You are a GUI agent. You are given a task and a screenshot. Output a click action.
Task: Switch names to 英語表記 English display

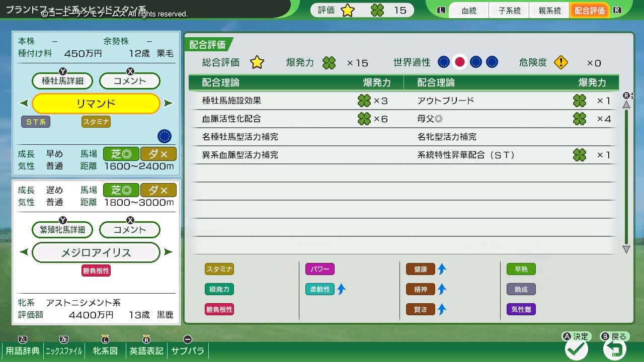click(146, 351)
